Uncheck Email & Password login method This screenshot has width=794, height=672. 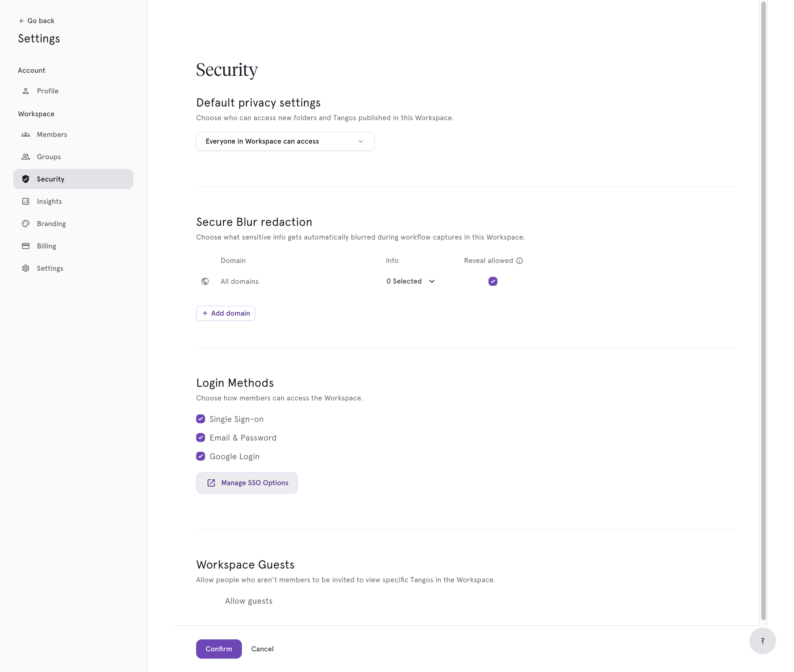pos(201,438)
